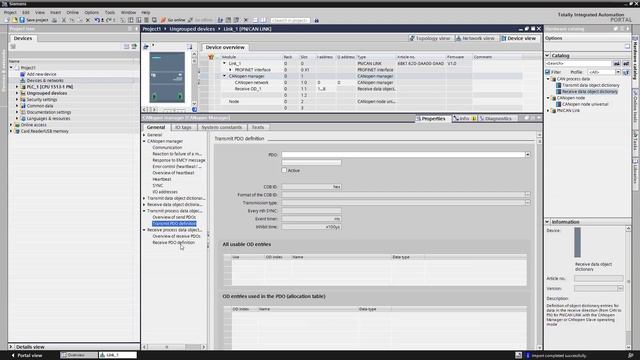The height and width of the screenshot is (360, 640).
Task: Click the device overview filter icon above Module column
Action: point(211,57)
